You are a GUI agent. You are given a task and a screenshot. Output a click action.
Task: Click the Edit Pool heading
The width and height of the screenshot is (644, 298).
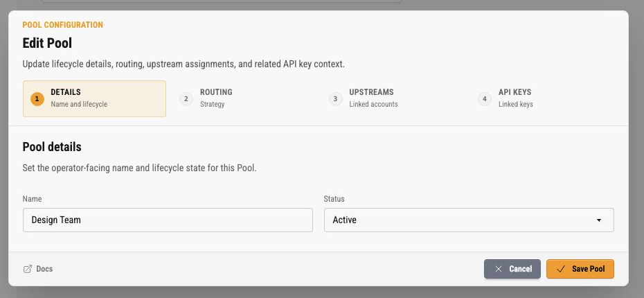(x=47, y=43)
